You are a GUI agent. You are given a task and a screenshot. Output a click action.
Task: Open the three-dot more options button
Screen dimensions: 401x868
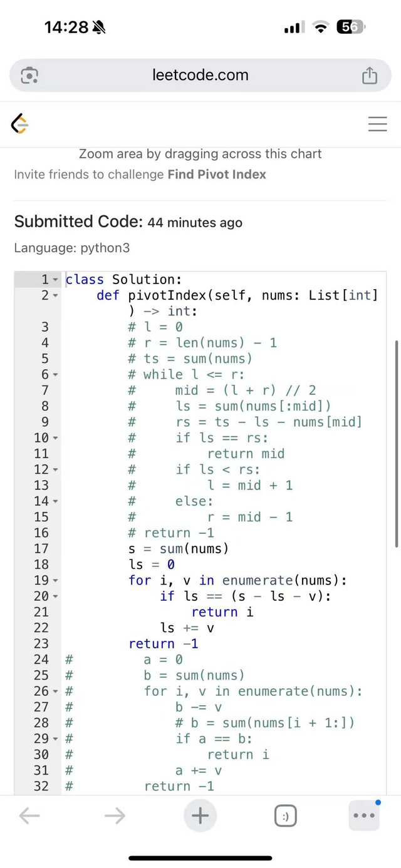pos(364,815)
